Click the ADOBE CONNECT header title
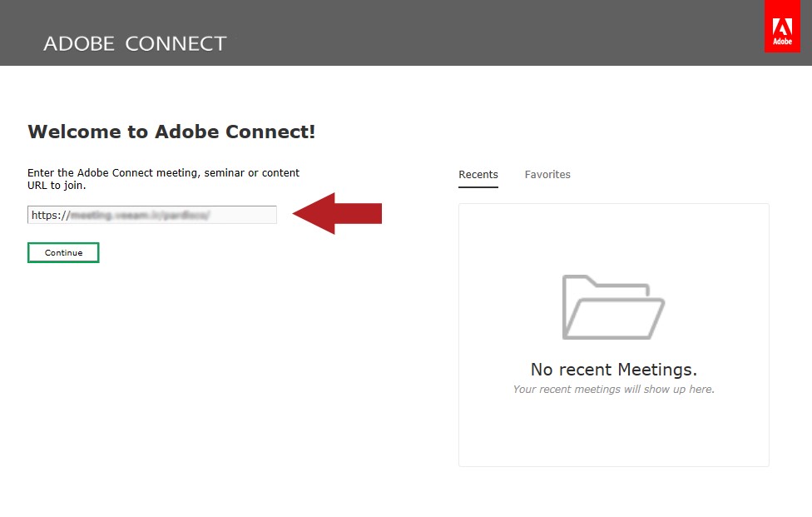Image resolution: width=812 pixels, height=517 pixels. point(135,44)
